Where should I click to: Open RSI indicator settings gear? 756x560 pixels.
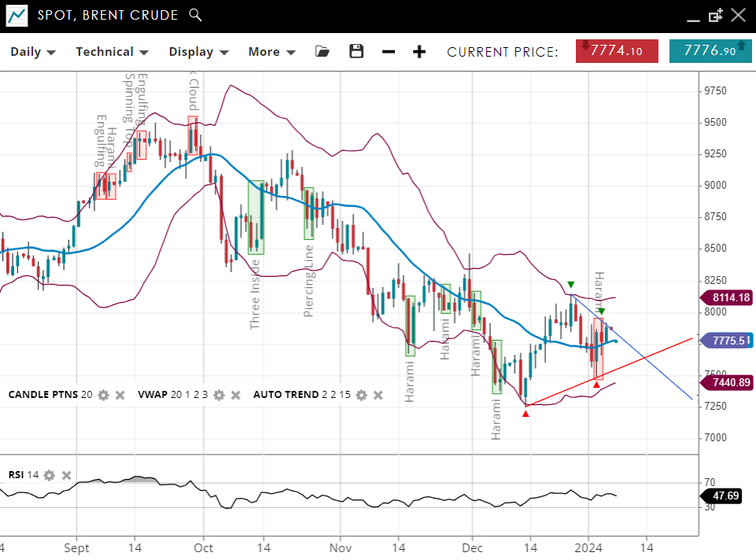tap(49, 475)
